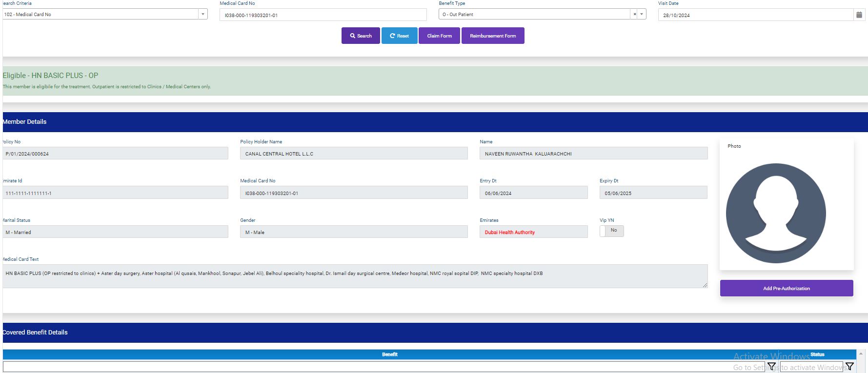Click the Reset button
This screenshot has width=868, height=373.
pyautogui.click(x=399, y=36)
